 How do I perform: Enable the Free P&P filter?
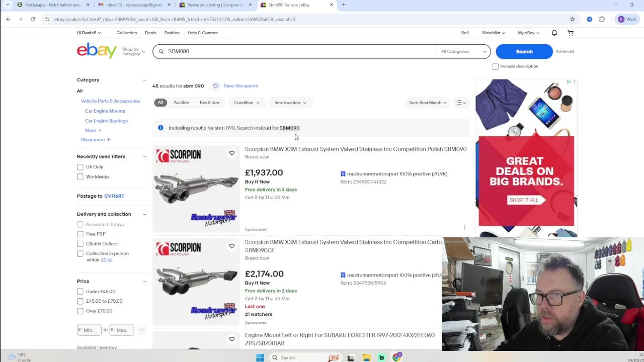pos(80,234)
